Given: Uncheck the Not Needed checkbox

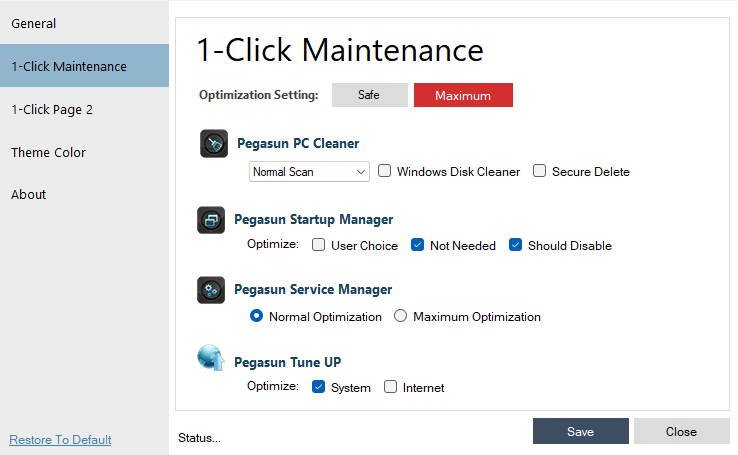Looking at the screenshot, I should [418, 245].
